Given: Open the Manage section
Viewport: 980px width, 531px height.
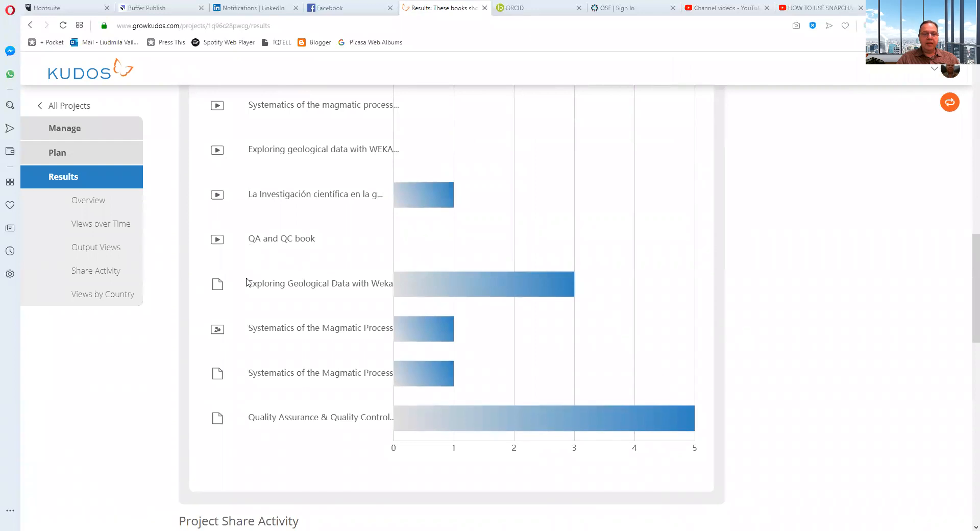Looking at the screenshot, I should (82, 128).
